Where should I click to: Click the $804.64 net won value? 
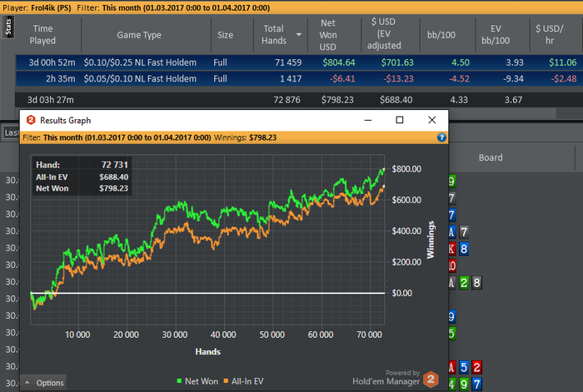(x=339, y=62)
